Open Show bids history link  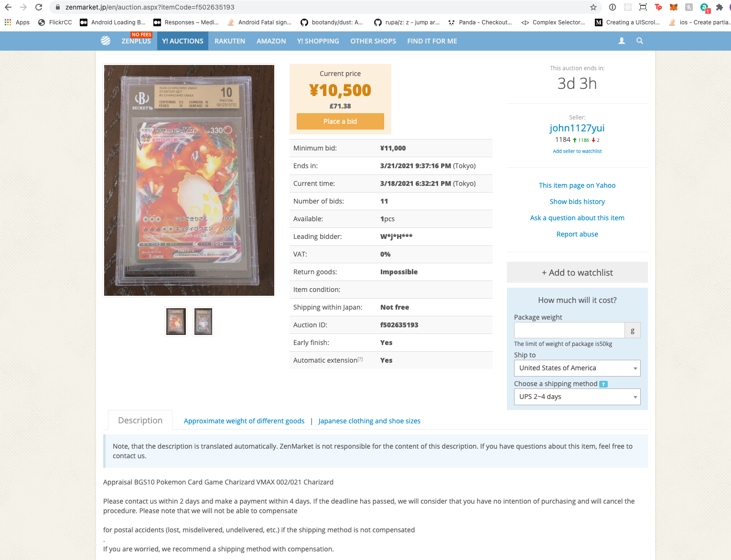577,202
